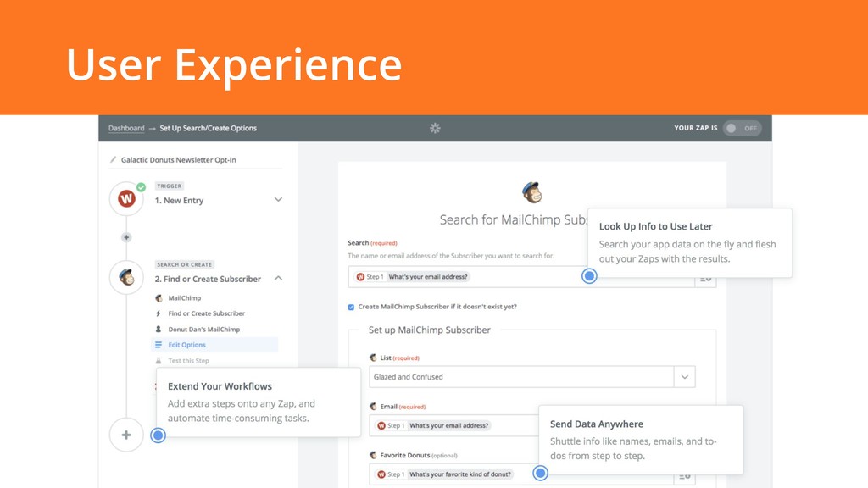The image size is (868, 488).
Task: Click the pencil icon to rename Zap
Action: tap(113, 159)
